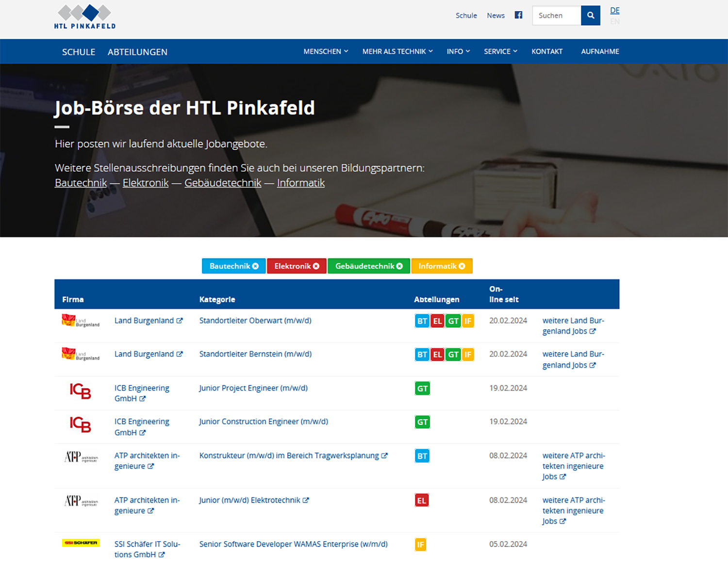Expand the Mehr als Technik menu
The image size is (728, 566).
397,51
